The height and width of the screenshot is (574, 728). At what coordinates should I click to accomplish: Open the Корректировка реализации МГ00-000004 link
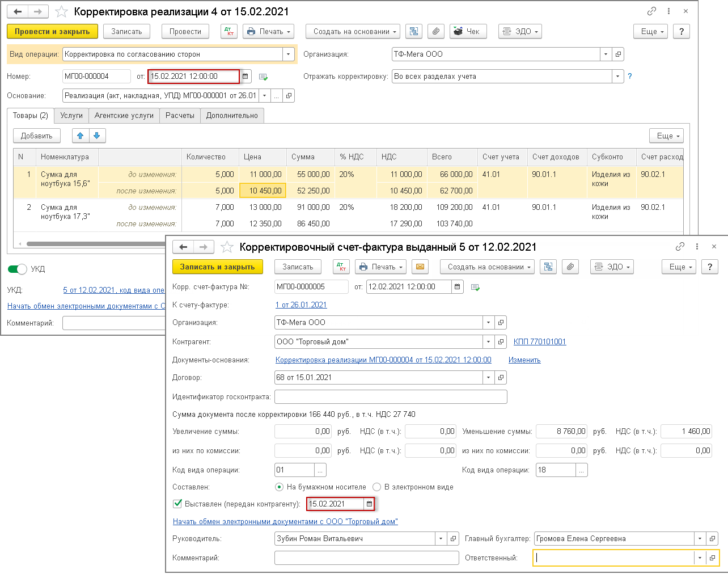[x=383, y=360]
